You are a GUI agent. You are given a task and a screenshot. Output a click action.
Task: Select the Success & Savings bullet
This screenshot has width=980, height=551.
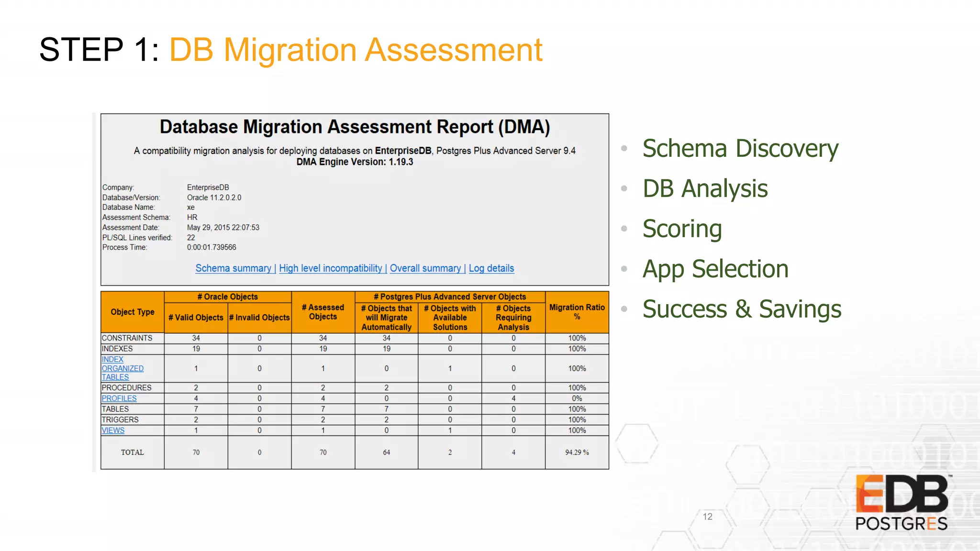742,309
